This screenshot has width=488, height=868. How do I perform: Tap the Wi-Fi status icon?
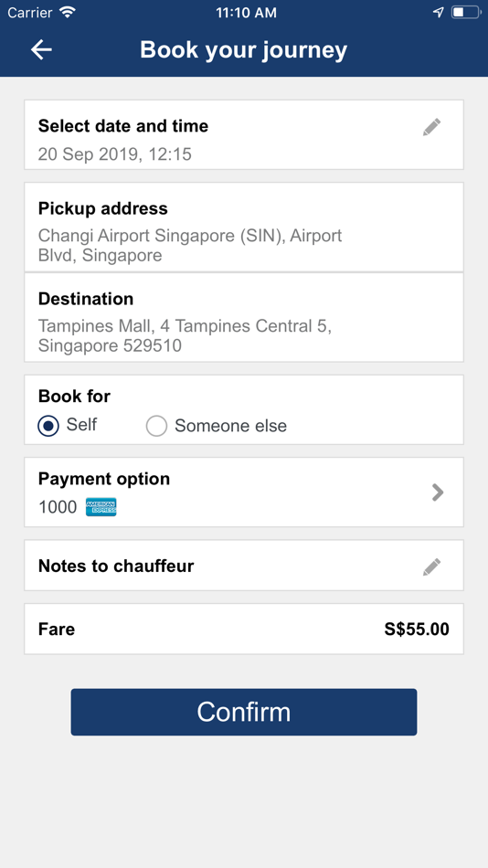click(68, 12)
